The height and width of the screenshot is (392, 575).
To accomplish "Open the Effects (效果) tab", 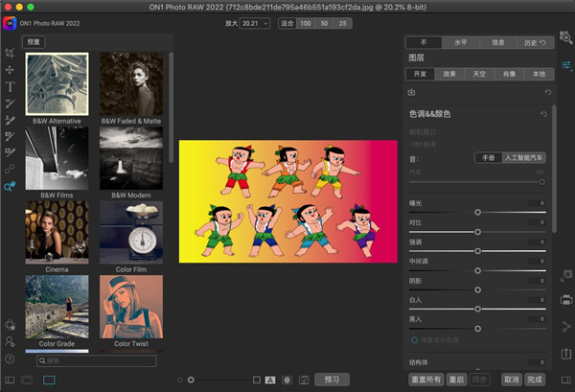I will coord(449,74).
